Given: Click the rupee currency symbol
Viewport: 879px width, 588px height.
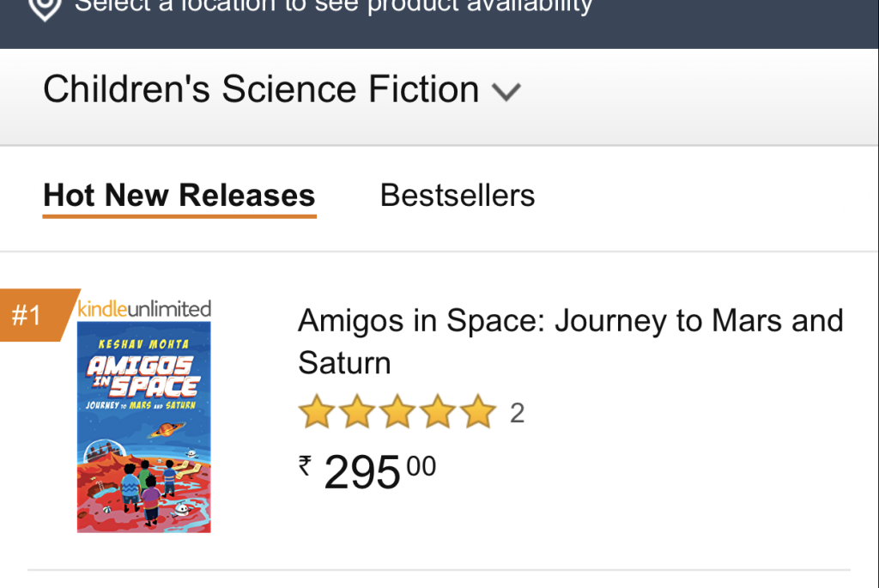Looking at the screenshot, I should pos(305,465).
